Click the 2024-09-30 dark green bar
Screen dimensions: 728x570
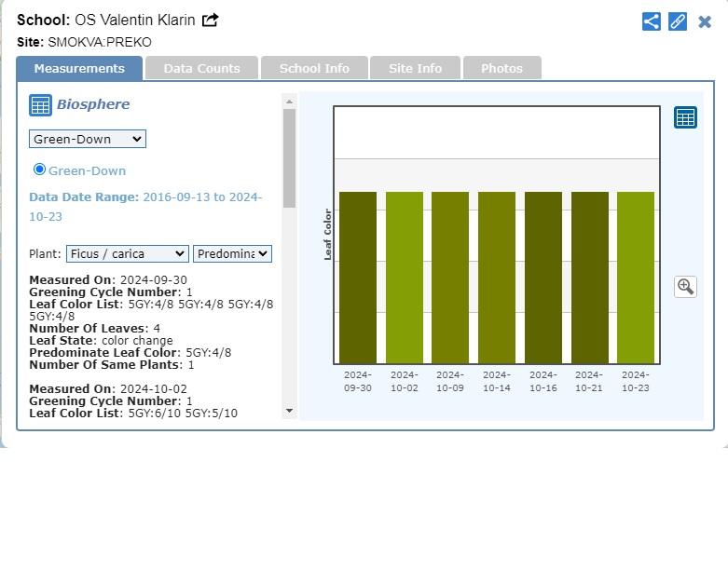click(x=358, y=278)
